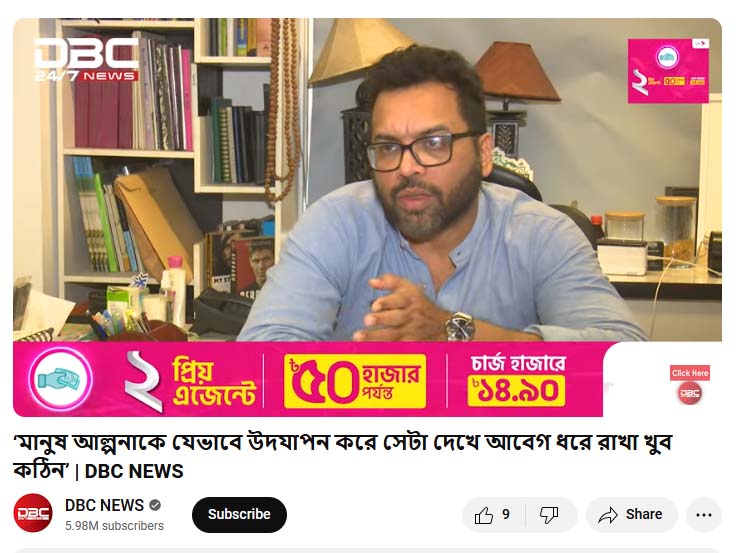Like the video with thumbs-up icon
This screenshot has width=739, height=553.
[x=484, y=515]
